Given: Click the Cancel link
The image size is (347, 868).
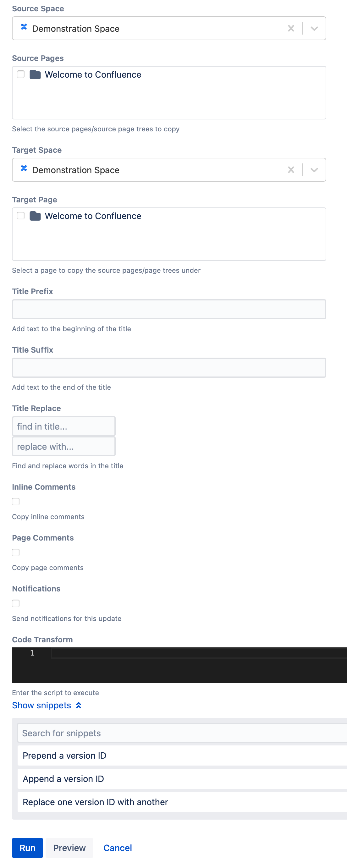Looking at the screenshot, I should click(118, 848).
